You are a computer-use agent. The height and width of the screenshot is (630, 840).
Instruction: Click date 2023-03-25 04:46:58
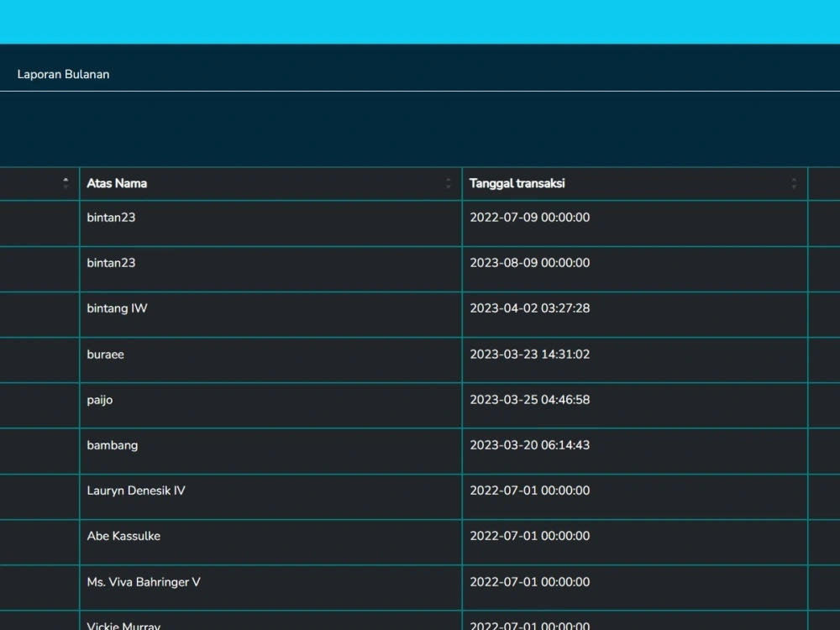530,400
